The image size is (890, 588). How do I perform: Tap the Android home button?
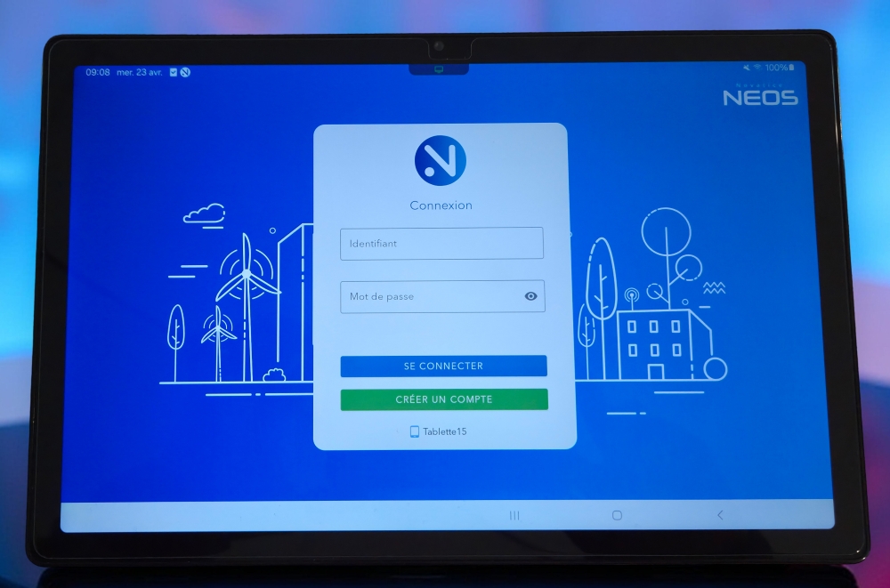point(617,515)
